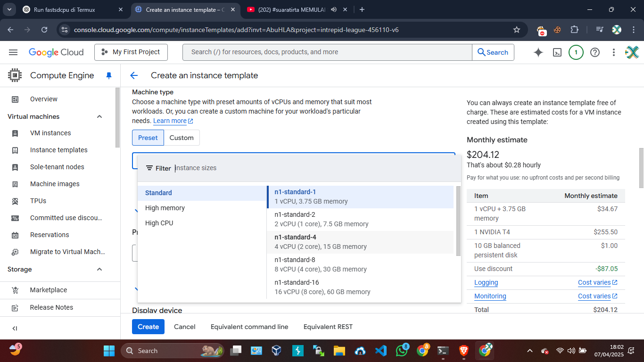Go back with the page back arrow

point(134,75)
